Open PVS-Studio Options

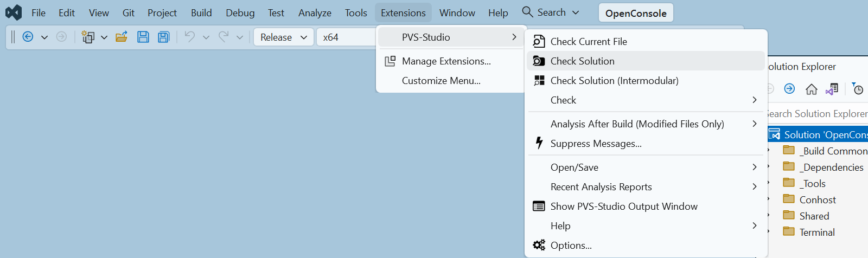(x=571, y=246)
